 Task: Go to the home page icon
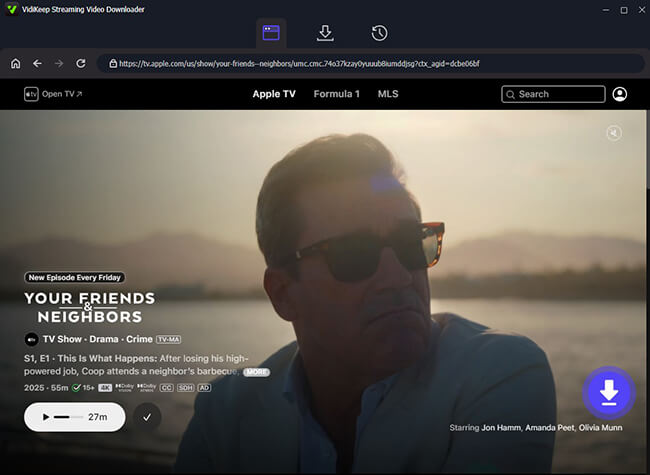[x=15, y=63]
